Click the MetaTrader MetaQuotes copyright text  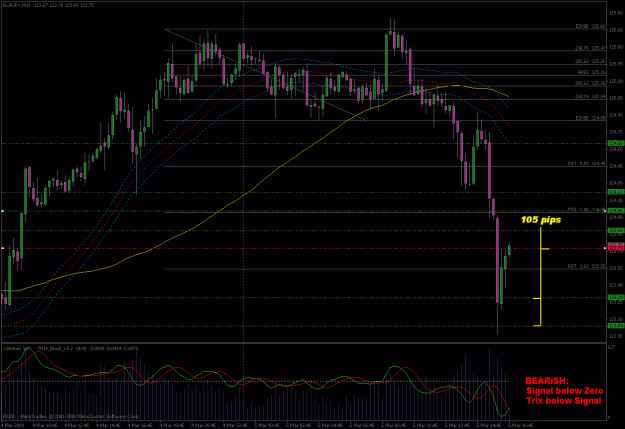tap(72, 416)
